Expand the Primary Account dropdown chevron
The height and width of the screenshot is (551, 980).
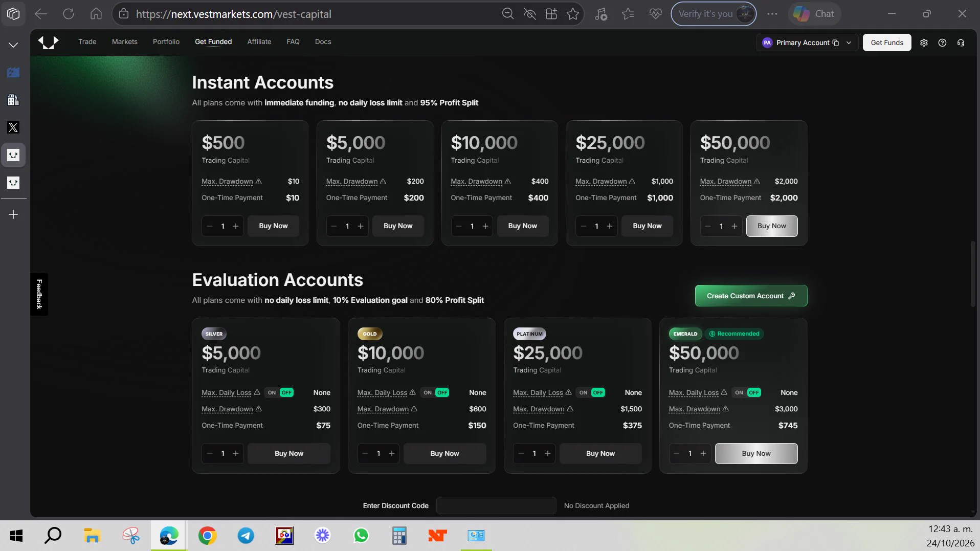[x=849, y=43]
